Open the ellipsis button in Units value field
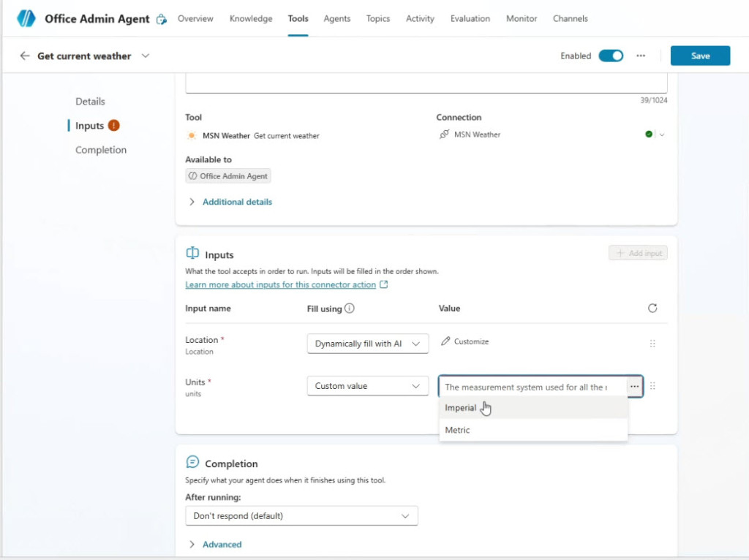 coord(634,386)
